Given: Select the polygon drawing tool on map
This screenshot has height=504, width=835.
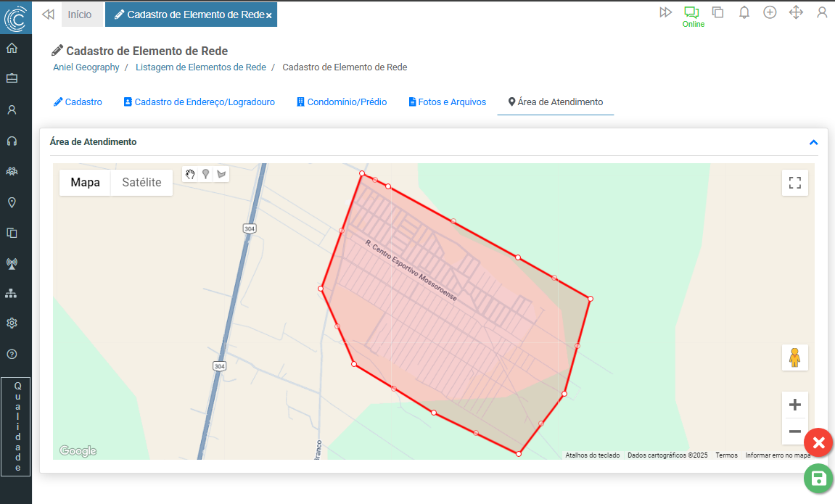Looking at the screenshot, I should click(221, 174).
